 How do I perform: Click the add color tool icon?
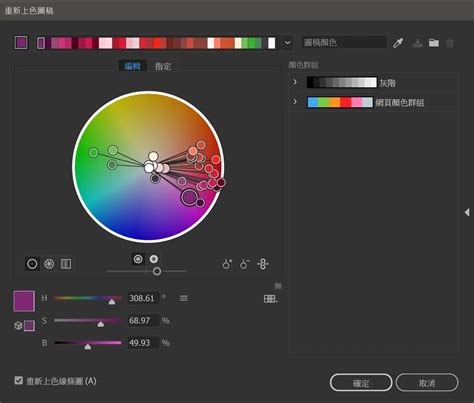[227, 264]
